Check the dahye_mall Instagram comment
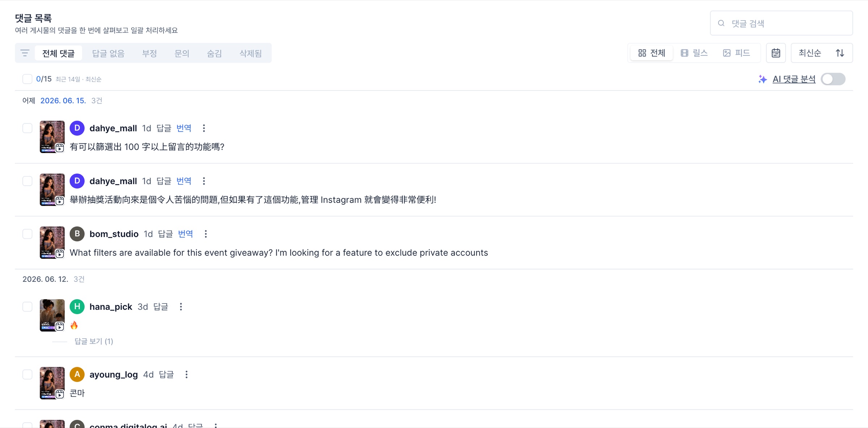868x428 pixels. click(x=27, y=181)
